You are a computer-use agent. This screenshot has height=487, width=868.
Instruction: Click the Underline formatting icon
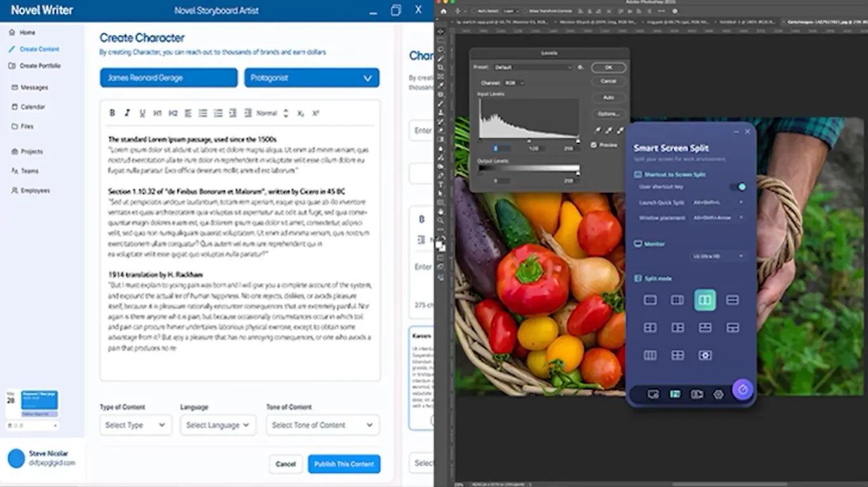pyautogui.click(x=142, y=113)
